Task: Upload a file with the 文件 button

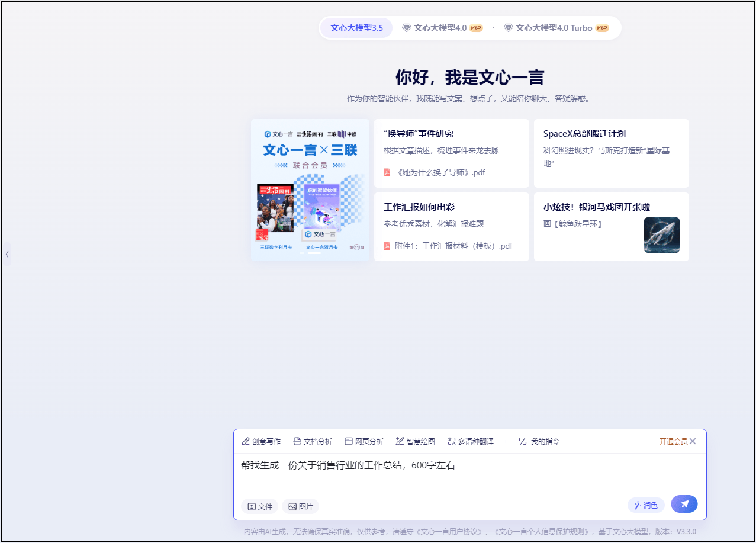Action: (x=260, y=506)
